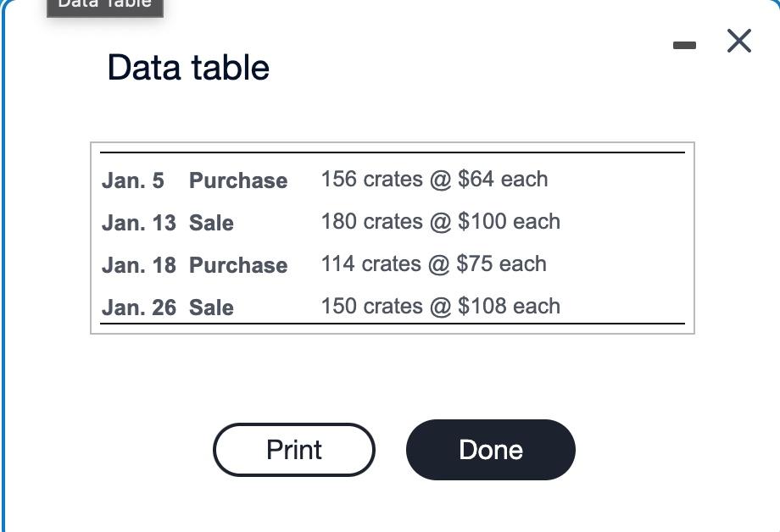Click the blue dialog window edge
Screen dimensions: 780x532
5,254
